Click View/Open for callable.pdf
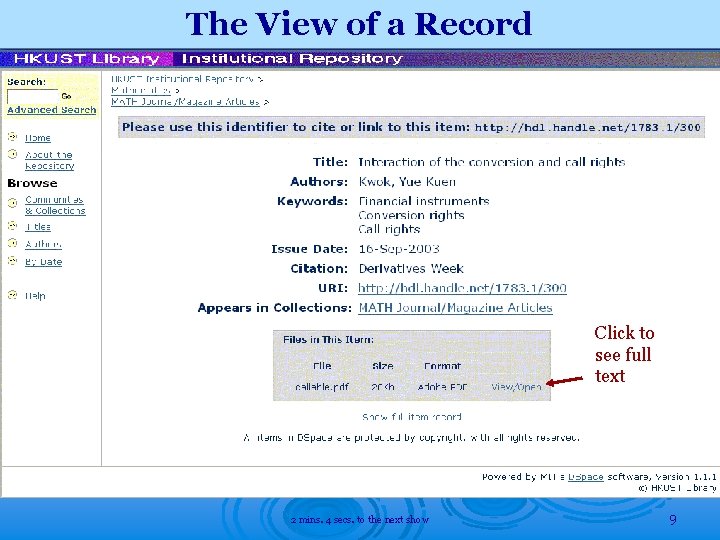The width and height of the screenshot is (720, 540). (516, 387)
